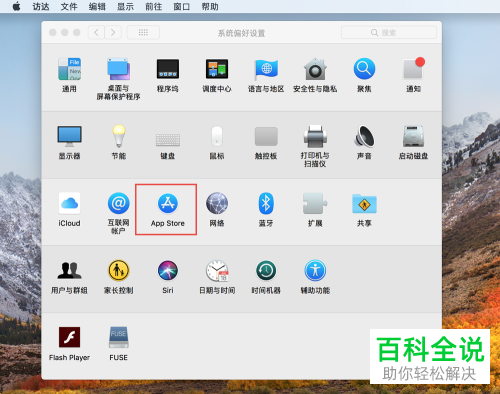Click the Apple menu logo
This screenshot has height=394, width=500.
coord(16,6)
